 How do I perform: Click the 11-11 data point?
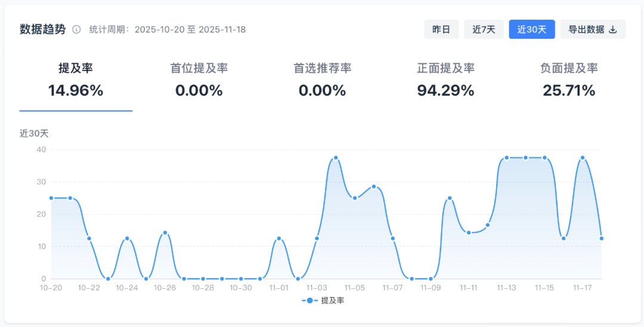coord(469,233)
